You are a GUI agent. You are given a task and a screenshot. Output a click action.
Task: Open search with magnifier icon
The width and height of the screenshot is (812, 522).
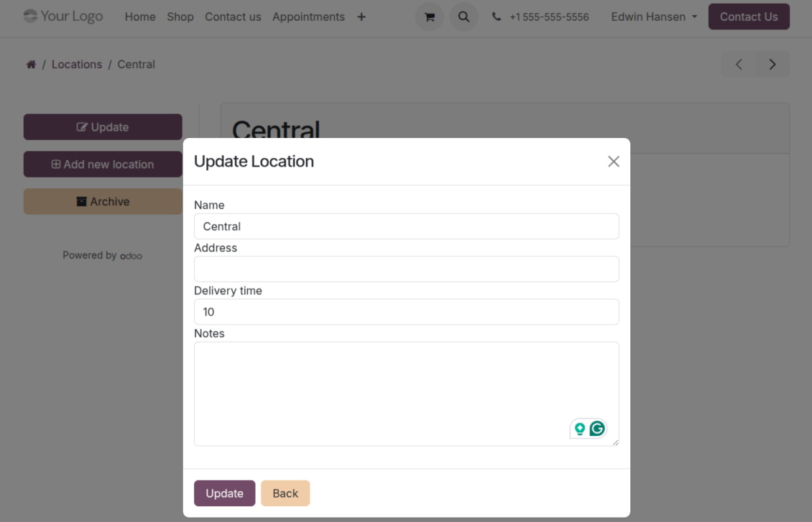[463, 17]
